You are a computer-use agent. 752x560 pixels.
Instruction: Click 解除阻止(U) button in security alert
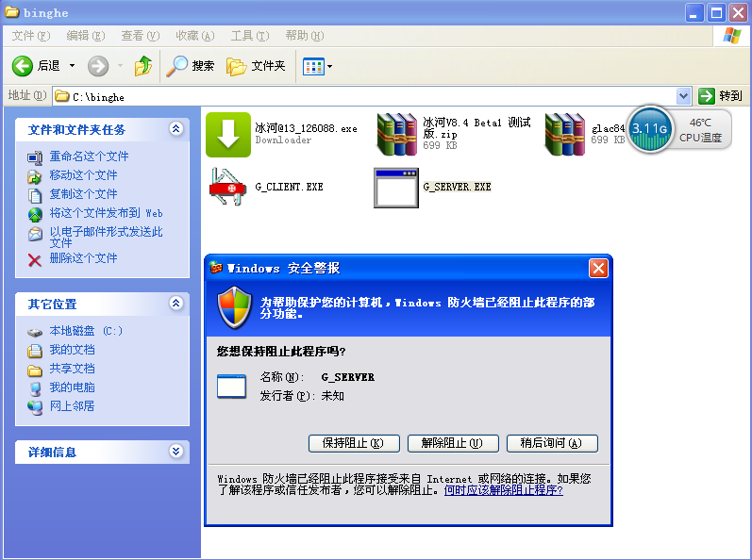pyautogui.click(x=453, y=443)
